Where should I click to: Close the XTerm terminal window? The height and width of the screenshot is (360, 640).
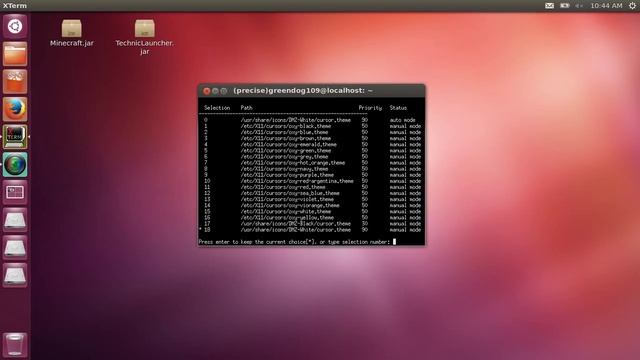(x=207, y=91)
